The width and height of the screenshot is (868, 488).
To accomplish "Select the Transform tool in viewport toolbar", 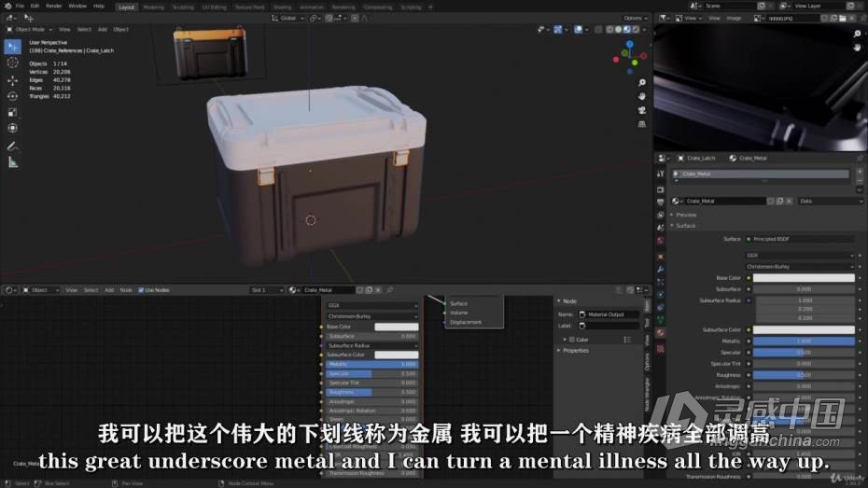I will click(13, 129).
